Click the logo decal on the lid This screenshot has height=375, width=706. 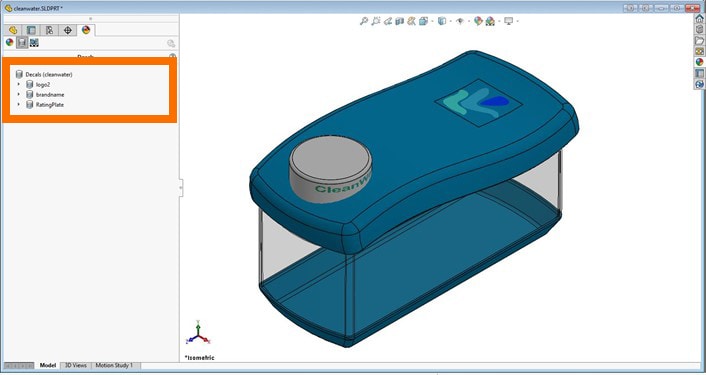(479, 103)
